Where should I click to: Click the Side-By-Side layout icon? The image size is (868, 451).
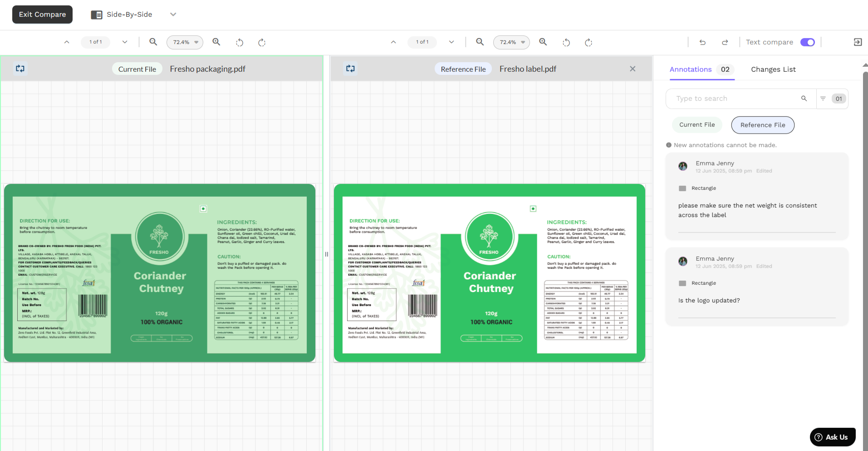[97, 15]
